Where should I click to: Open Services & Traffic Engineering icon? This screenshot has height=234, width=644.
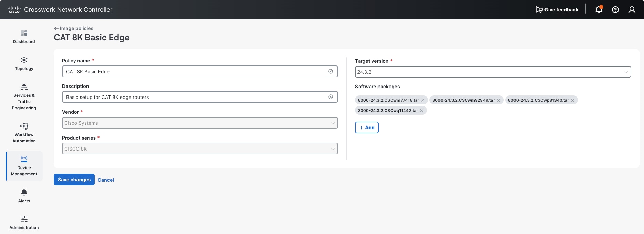pyautogui.click(x=24, y=87)
